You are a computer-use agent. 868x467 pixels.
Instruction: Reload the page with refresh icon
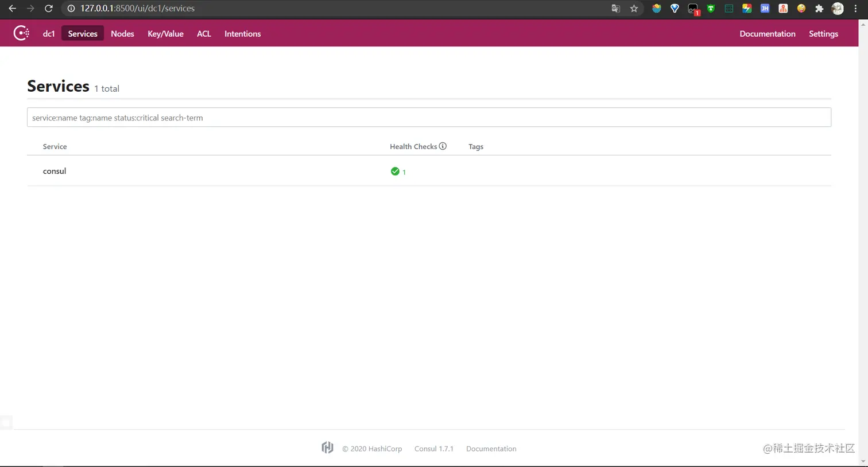pyautogui.click(x=49, y=9)
